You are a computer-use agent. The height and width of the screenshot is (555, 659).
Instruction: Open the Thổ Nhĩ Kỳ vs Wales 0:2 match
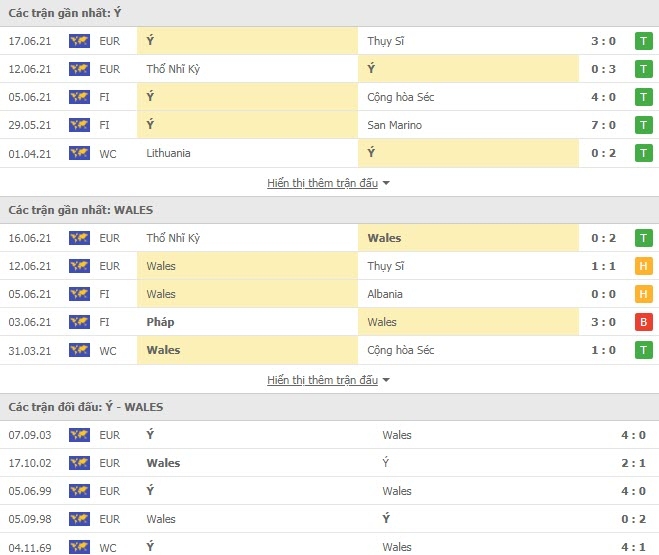point(330,238)
